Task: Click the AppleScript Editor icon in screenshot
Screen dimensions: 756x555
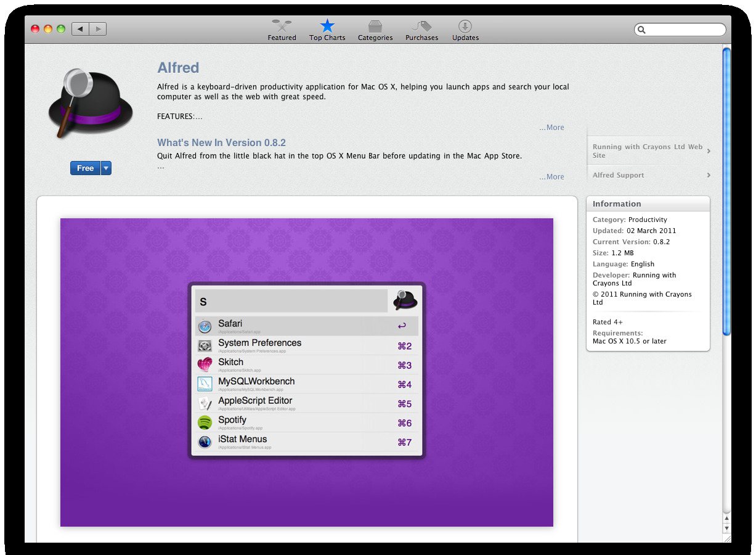Action: 205,403
